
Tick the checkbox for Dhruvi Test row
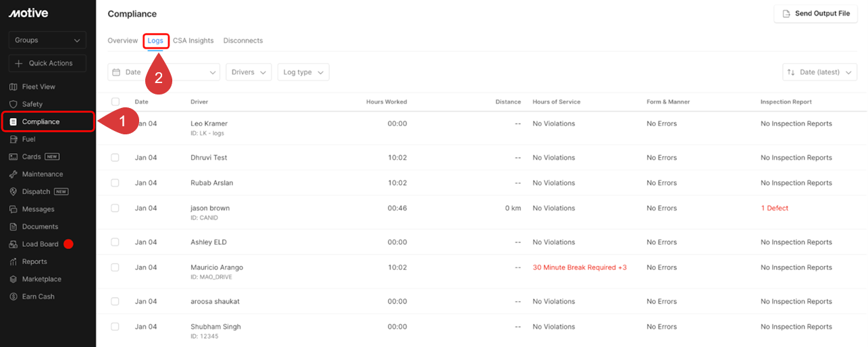pos(115,157)
